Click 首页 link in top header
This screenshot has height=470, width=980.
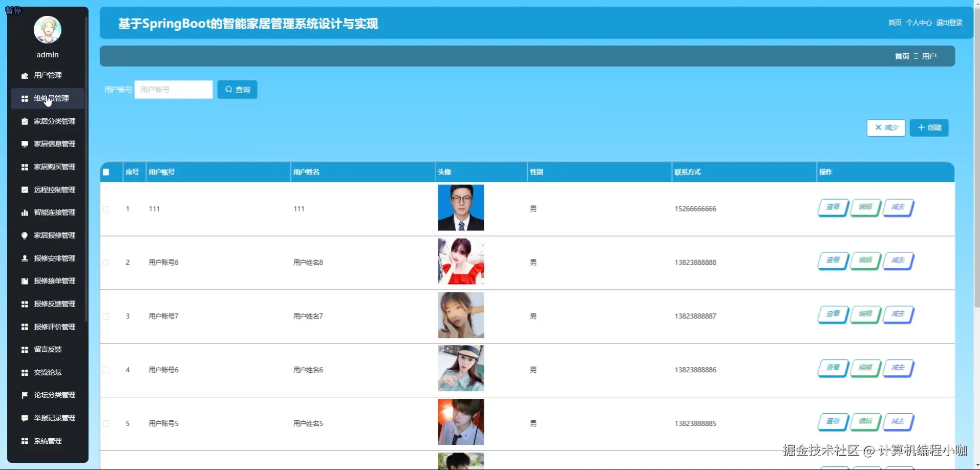[x=894, y=23]
